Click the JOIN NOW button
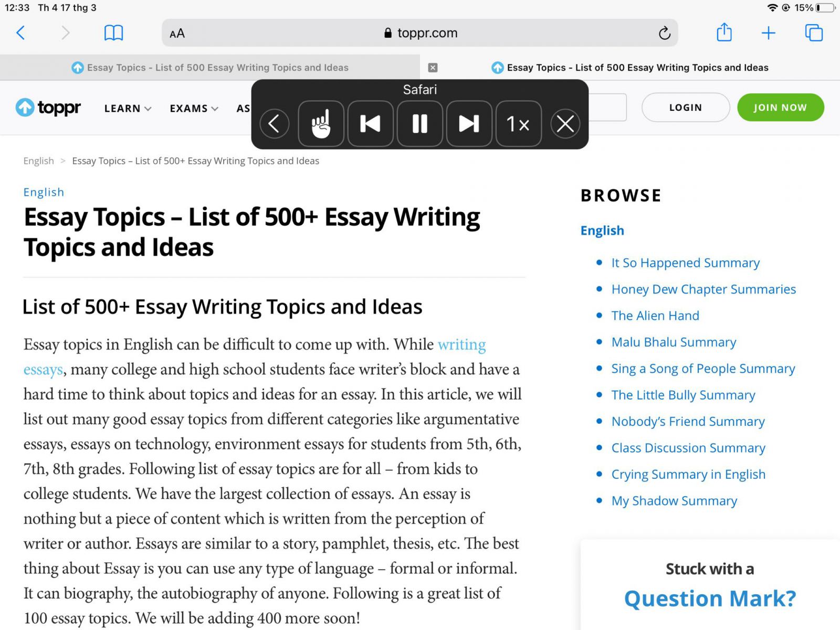Image resolution: width=840 pixels, height=630 pixels. pos(780,108)
